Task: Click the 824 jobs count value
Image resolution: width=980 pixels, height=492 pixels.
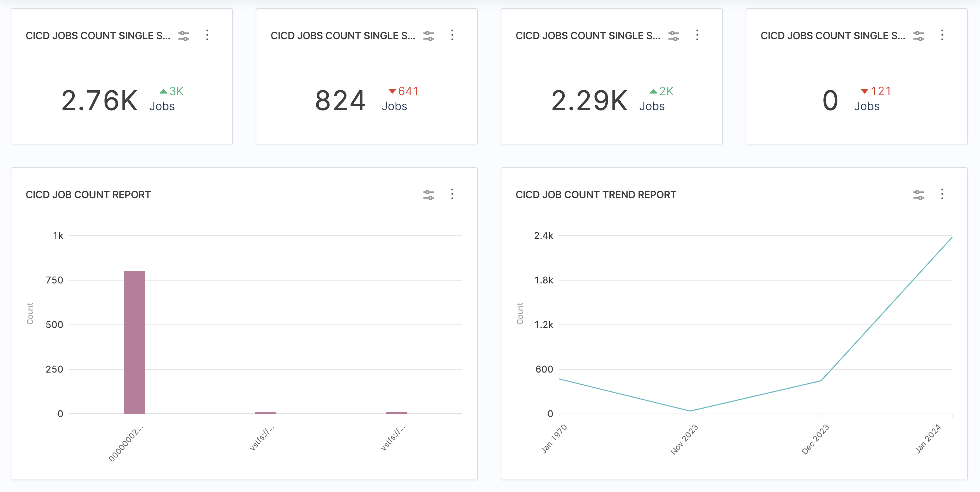Action: (340, 101)
